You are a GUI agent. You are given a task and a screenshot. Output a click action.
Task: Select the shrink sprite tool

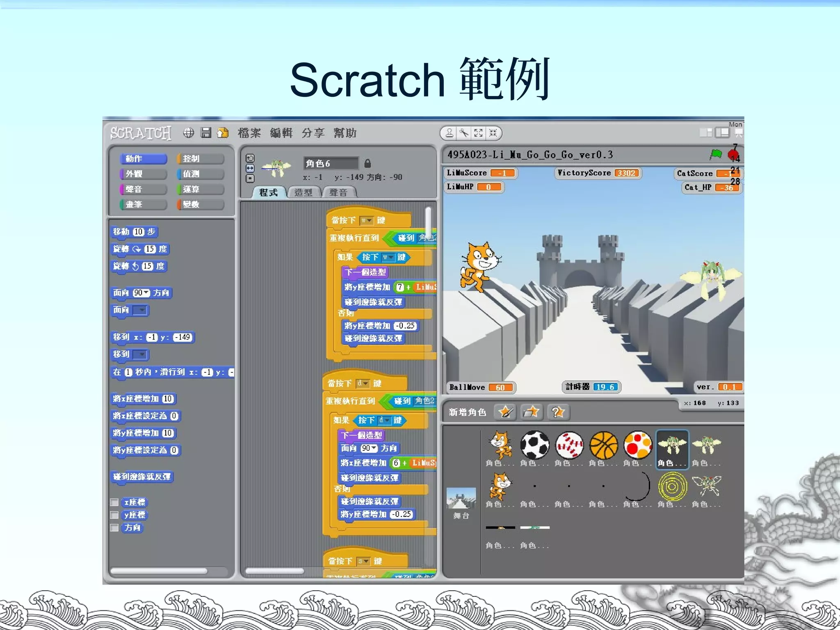click(493, 133)
